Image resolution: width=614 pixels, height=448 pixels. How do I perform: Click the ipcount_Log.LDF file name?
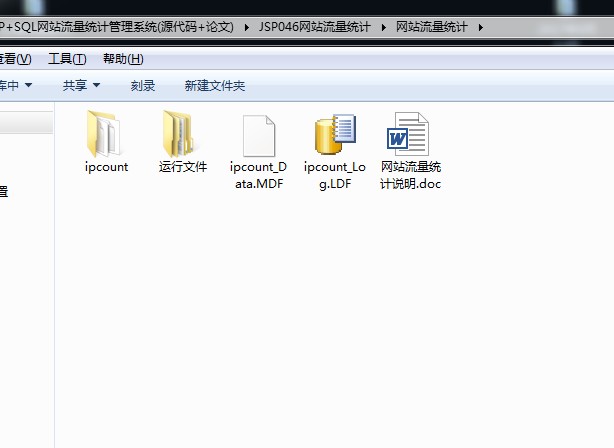(x=335, y=175)
